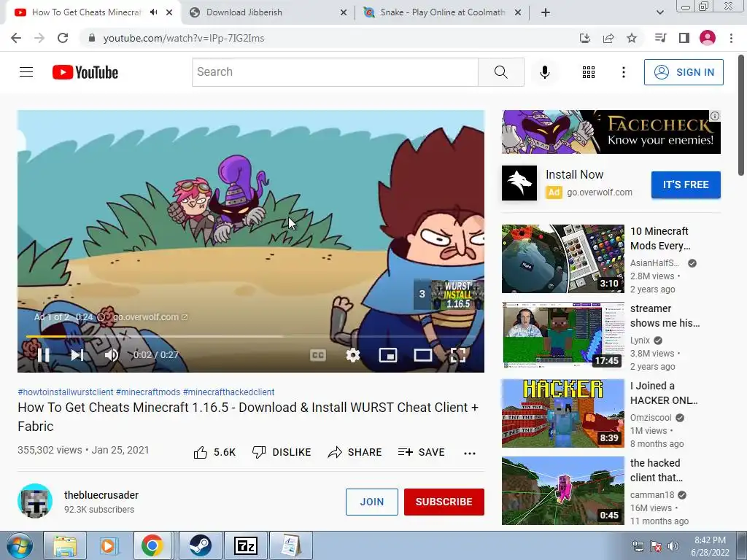Skip to next video in player
The width and height of the screenshot is (747, 560).
coord(77,355)
